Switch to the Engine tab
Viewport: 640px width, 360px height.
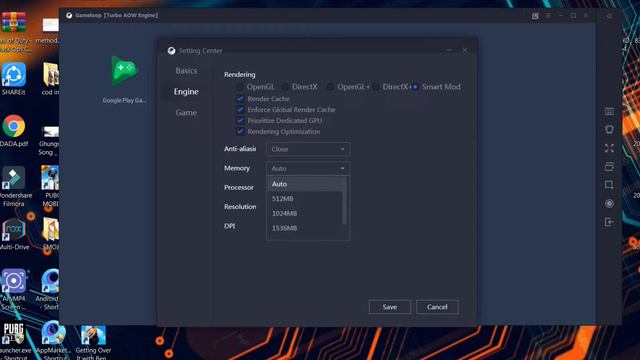coord(186,92)
